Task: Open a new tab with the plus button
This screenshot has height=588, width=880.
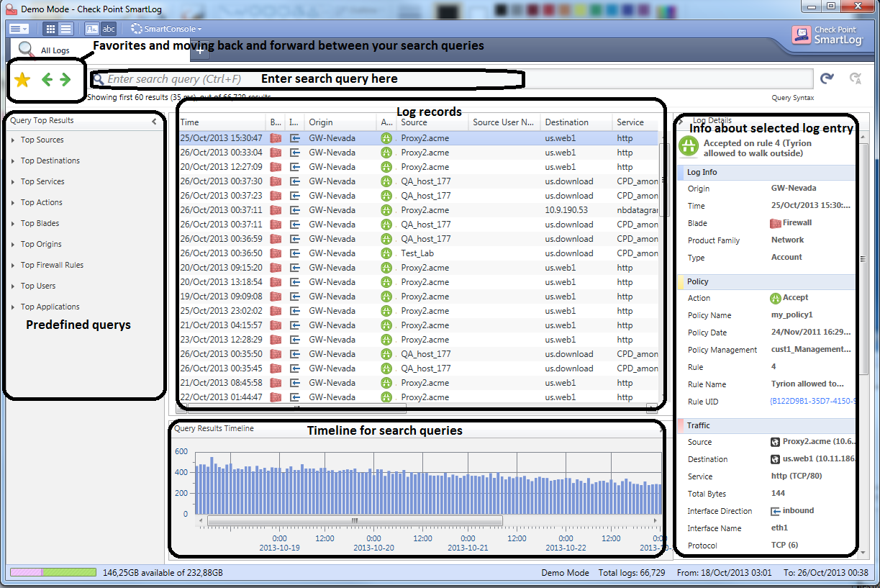Action: [201, 51]
